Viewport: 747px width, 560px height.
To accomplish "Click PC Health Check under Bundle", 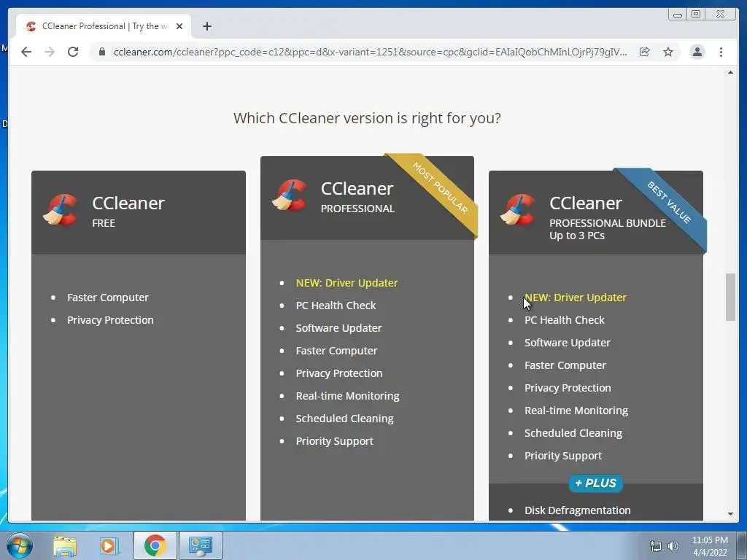I will coord(564,320).
